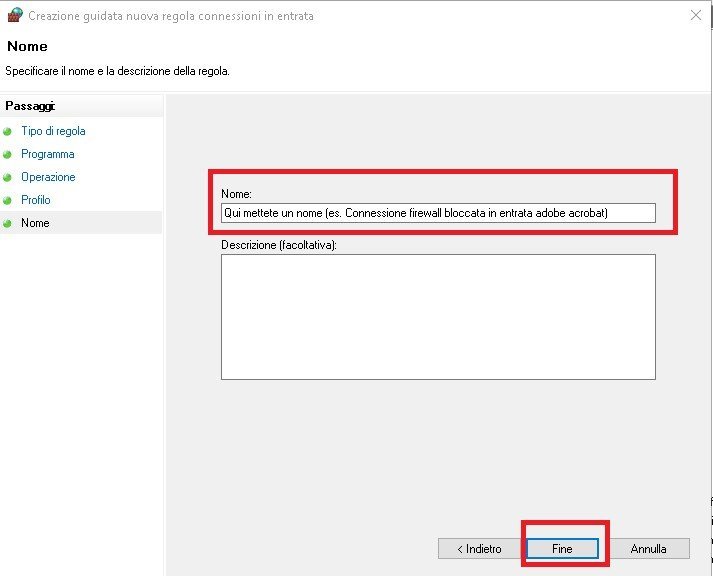Focus the Nome rule name text field
Image resolution: width=713 pixels, height=576 pixels.
pos(438,213)
